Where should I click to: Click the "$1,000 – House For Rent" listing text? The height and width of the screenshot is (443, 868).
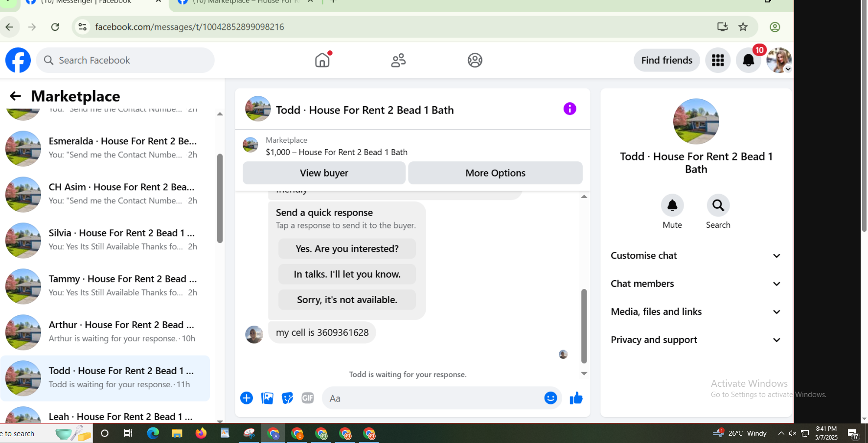337,152
